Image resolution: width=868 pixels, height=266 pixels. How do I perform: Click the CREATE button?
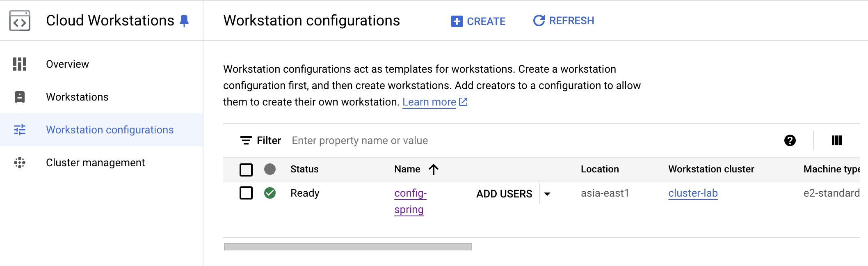click(x=478, y=21)
